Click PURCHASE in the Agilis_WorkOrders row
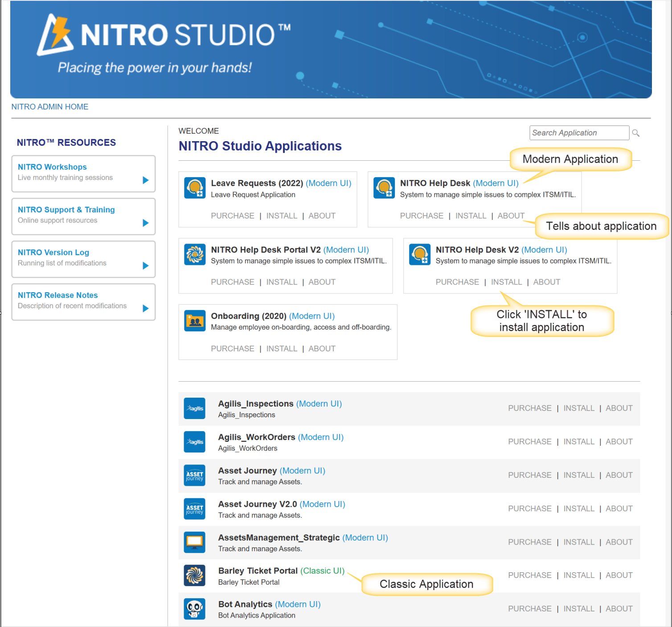 coord(530,442)
